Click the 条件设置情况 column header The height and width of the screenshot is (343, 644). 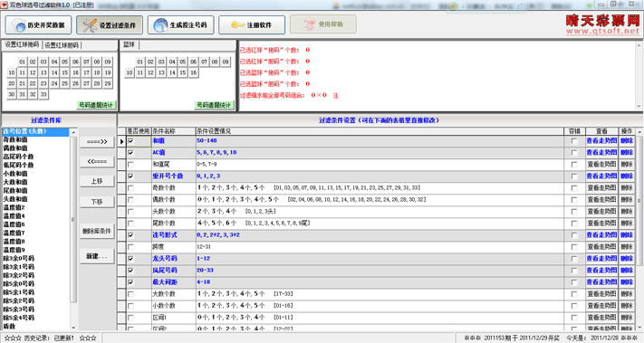click(380, 131)
